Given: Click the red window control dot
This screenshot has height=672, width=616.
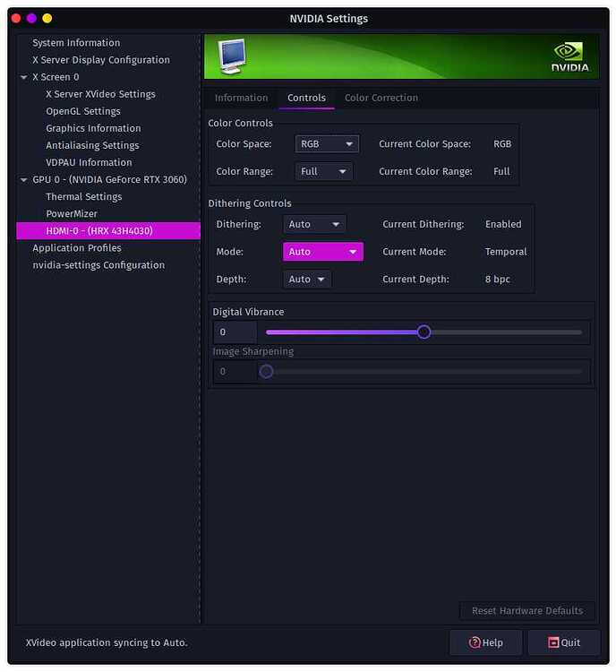Looking at the screenshot, I should point(16,18).
